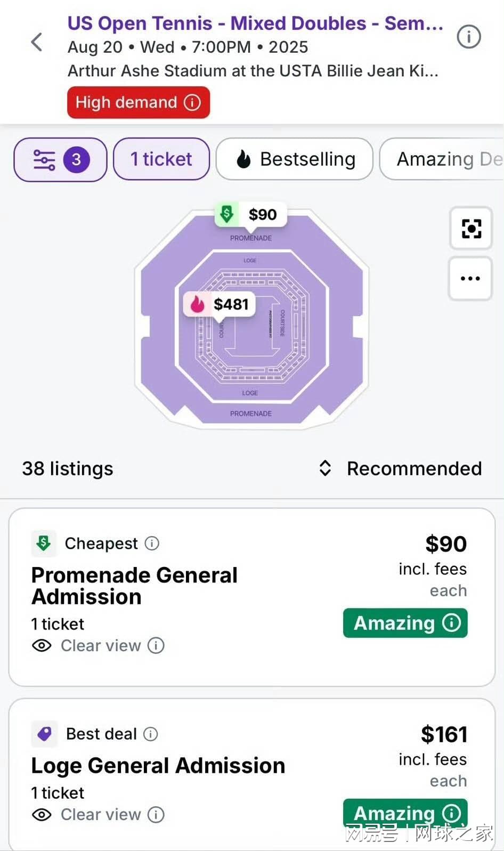Click info icon beside Best deal
This screenshot has width=504, height=851.
tap(151, 734)
